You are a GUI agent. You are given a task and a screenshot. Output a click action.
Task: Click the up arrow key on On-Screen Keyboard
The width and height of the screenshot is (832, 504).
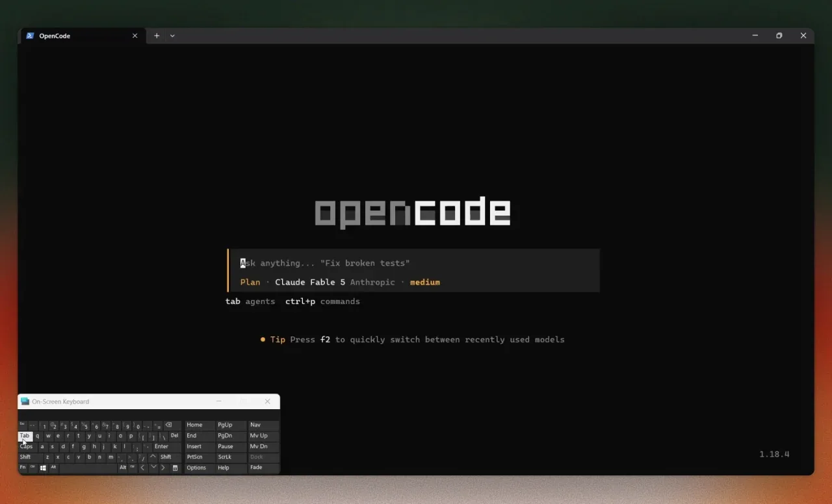tap(153, 457)
